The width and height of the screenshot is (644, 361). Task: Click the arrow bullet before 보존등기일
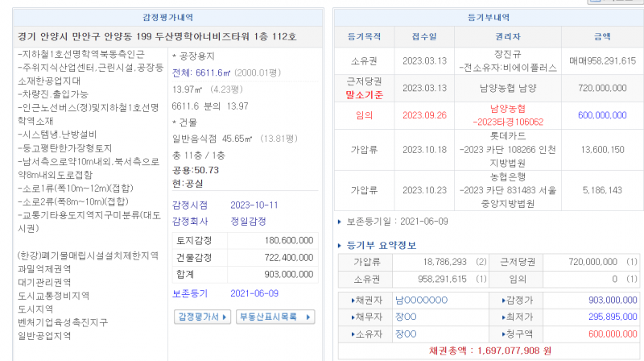[339, 221]
